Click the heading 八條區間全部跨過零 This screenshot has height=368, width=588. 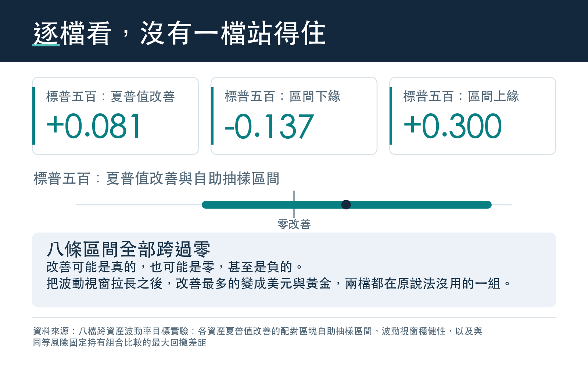pos(128,250)
